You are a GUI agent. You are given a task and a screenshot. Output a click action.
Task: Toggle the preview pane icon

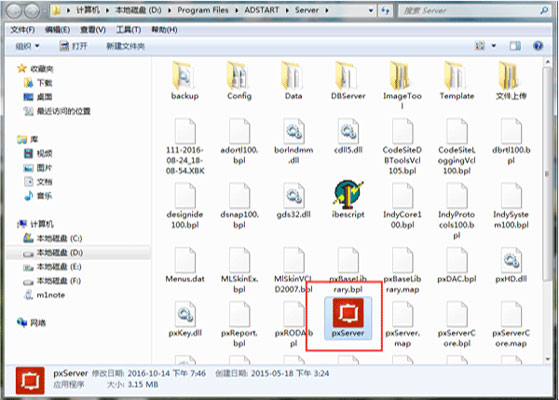[515, 46]
